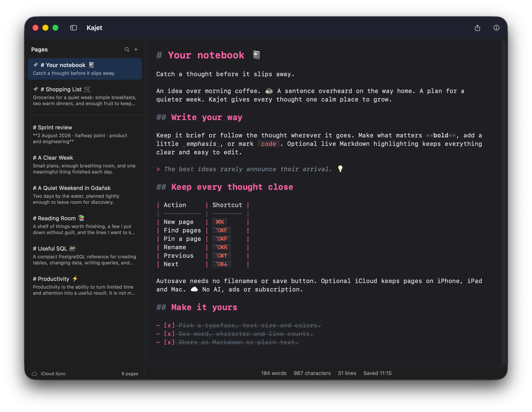This screenshot has height=412, width=532.
Task: Click the cloud emoji after Mac
Action: [194, 289]
